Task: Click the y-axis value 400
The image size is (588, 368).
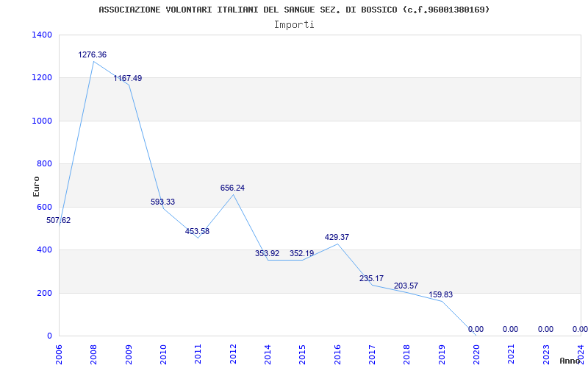Action: (44, 250)
